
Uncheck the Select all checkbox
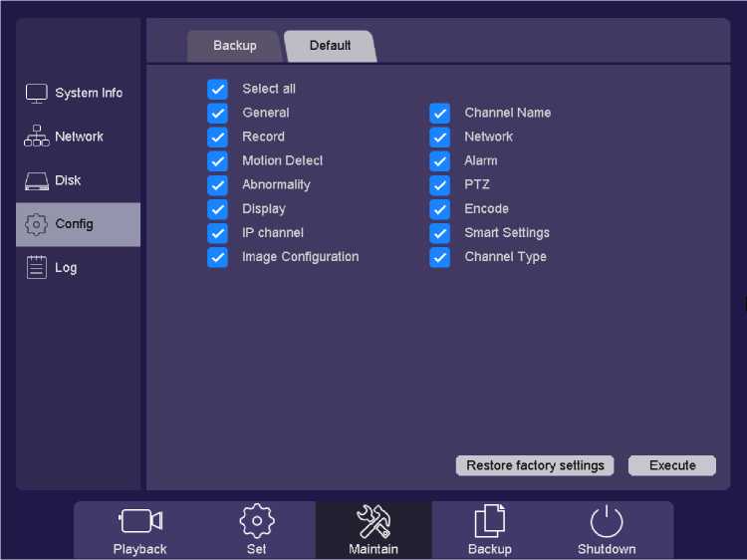217,89
